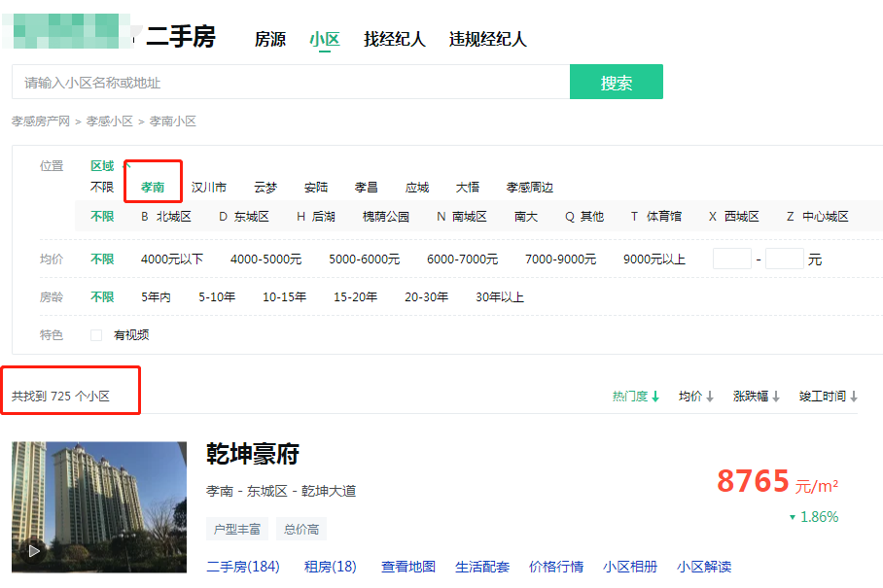Screen dimensions: 883x588
Task: Sort listings by 均价
Action: click(696, 397)
